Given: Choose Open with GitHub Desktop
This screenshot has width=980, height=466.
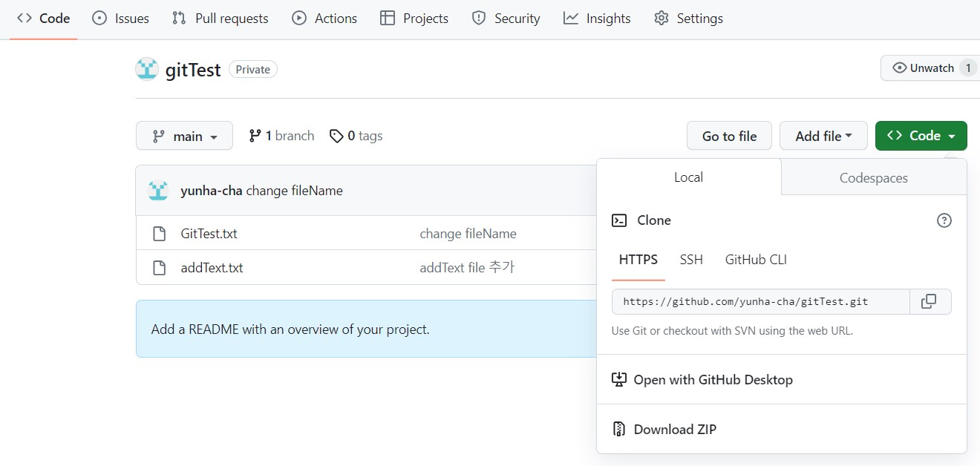Looking at the screenshot, I should coord(713,379).
